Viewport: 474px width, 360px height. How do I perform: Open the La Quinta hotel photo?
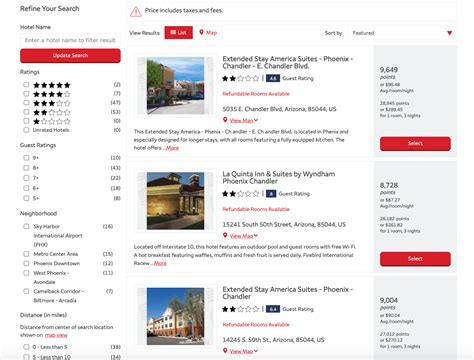pyautogui.click(x=175, y=201)
